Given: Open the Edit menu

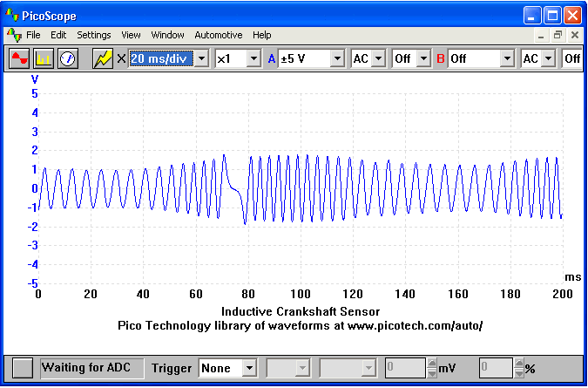Looking at the screenshot, I should point(58,35).
